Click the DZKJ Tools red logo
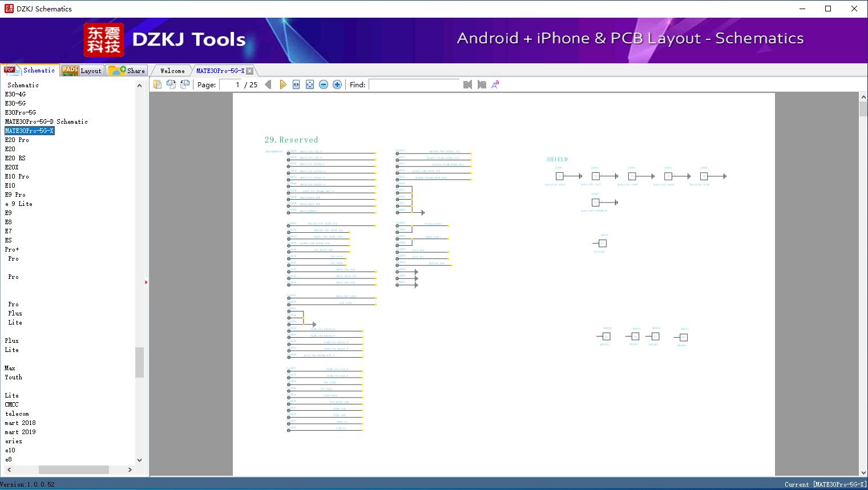 tap(104, 40)
